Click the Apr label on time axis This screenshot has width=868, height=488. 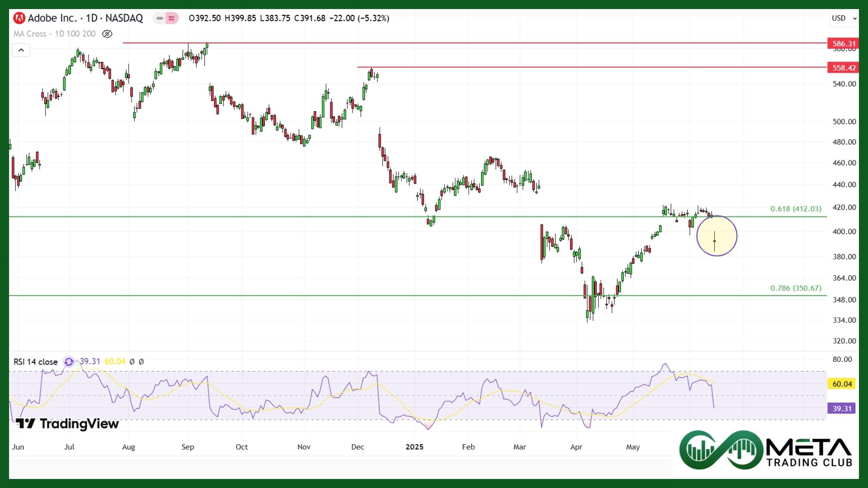(576, 447)
